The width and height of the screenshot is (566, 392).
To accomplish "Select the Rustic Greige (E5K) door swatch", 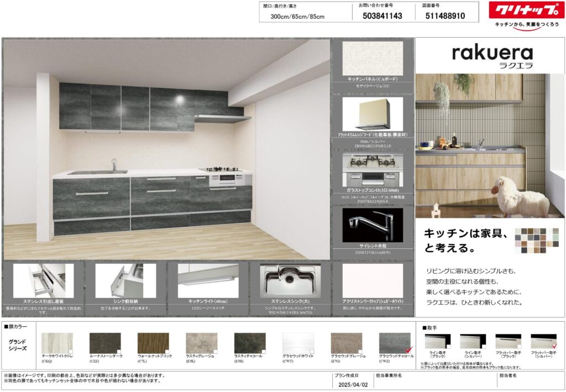I will pos(201,343).
